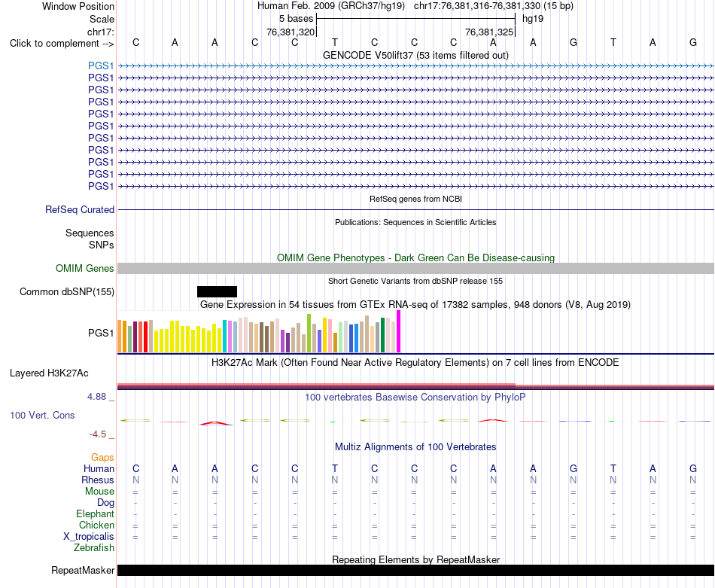715x588 pixels.
Task: Click the light-blue highlighted PGS1 transcript label
Action: coord(101,66)
